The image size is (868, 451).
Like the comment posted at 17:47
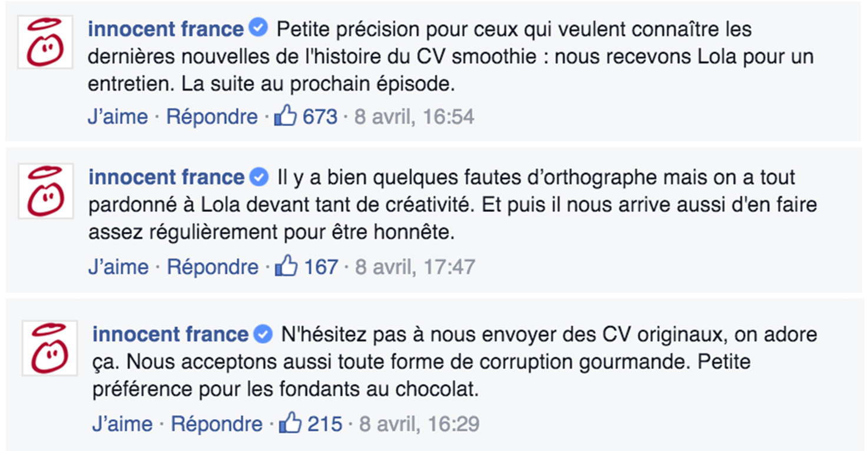118,267
